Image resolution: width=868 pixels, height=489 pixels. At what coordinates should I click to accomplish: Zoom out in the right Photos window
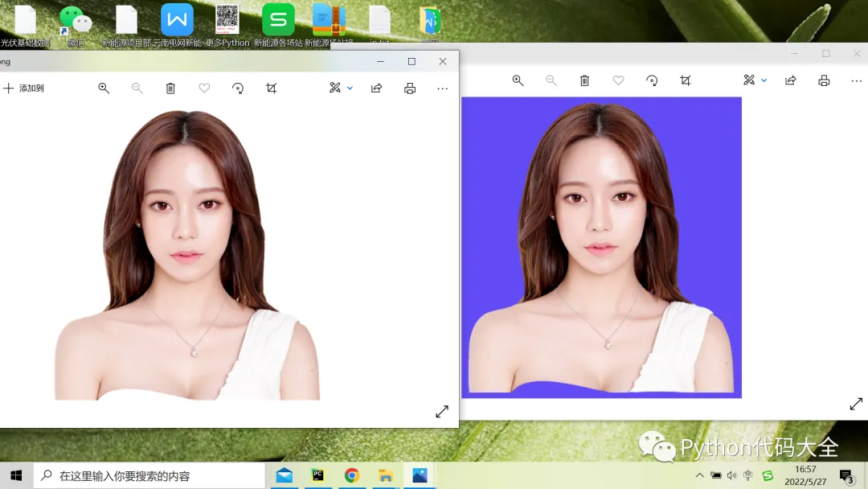551,80
